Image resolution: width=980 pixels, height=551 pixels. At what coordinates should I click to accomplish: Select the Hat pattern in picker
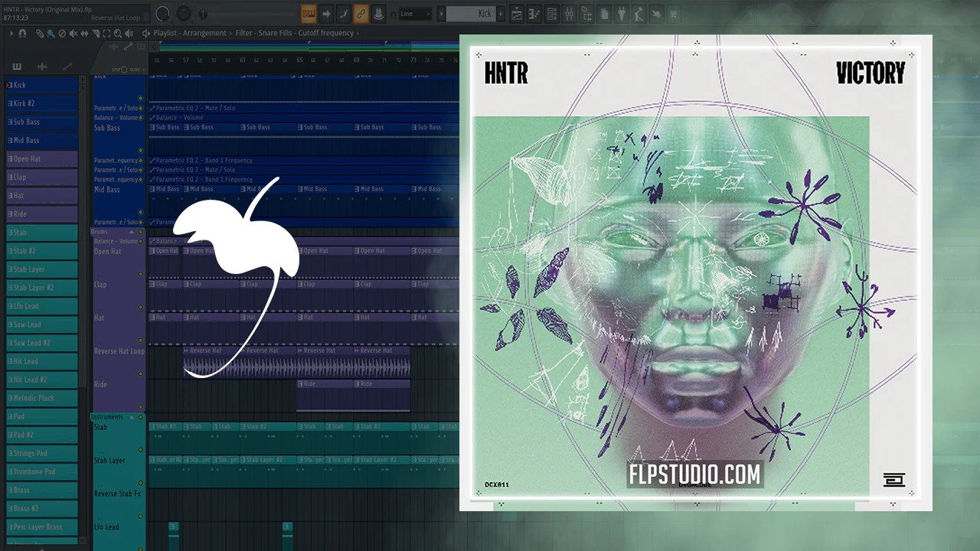(42, 195)
